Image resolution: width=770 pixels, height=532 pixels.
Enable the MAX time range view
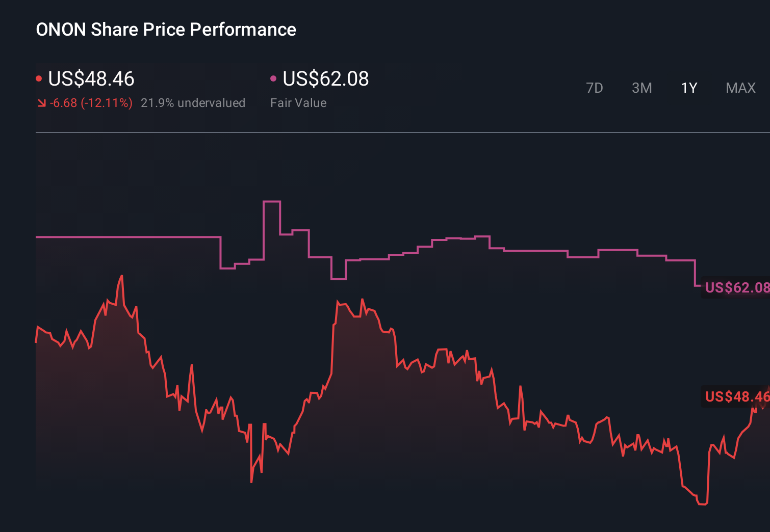point(740,88)
